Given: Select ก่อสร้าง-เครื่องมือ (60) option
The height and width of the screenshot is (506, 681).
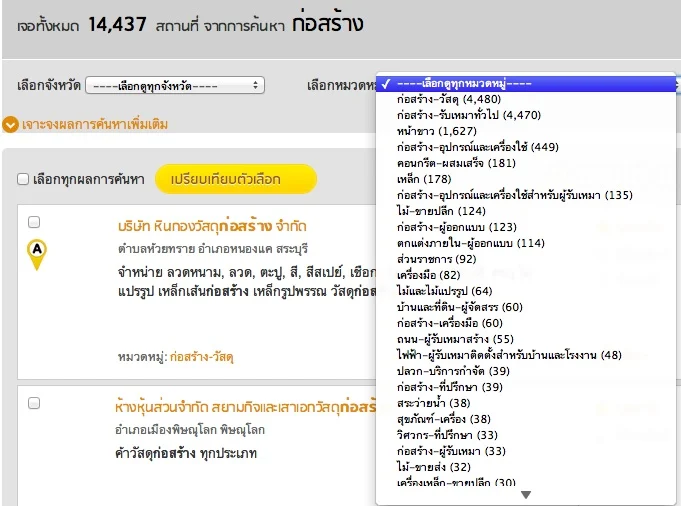Looking at the screenshot, I should pos(526,323).
